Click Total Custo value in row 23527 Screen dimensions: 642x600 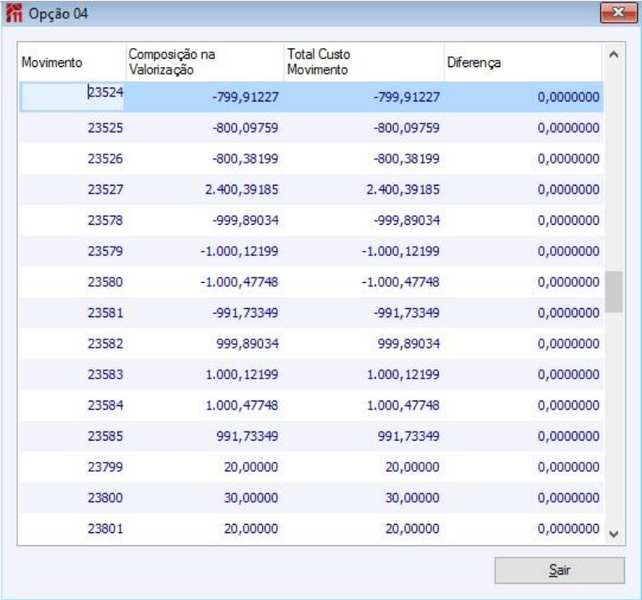403,189
